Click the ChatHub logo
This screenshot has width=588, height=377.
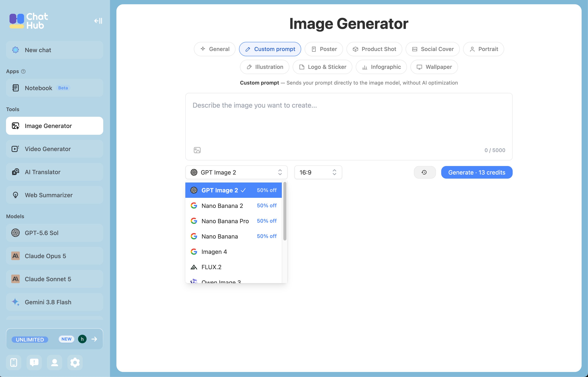tap(29, 21)
